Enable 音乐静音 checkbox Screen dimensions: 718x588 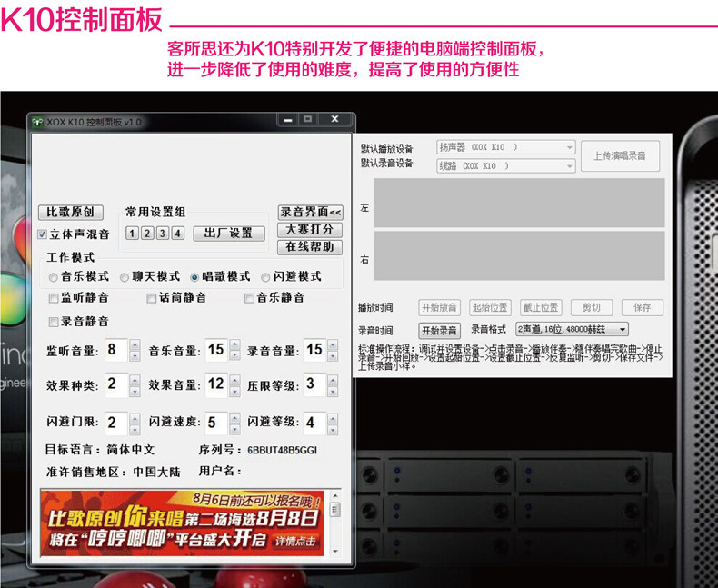249,299
